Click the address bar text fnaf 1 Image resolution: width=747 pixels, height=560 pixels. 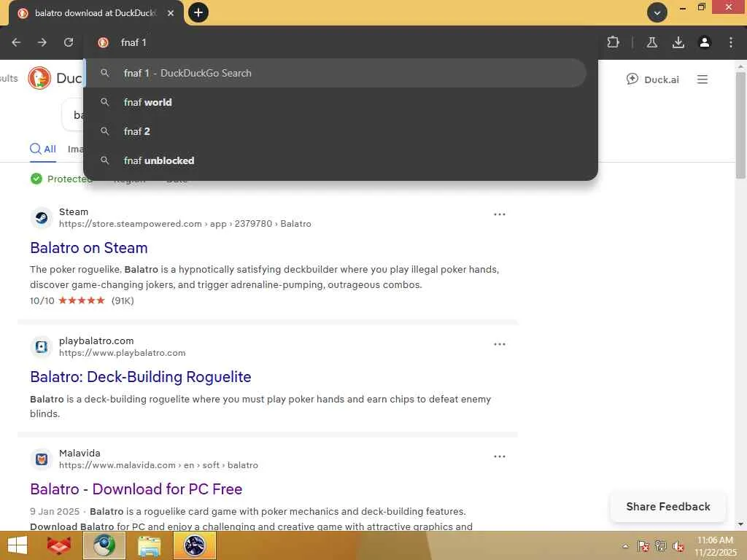[x=133, y=42]
